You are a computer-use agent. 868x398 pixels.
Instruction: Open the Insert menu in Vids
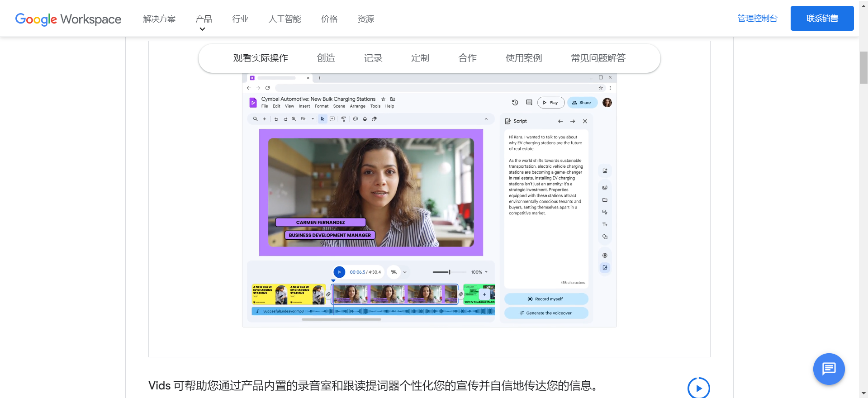pyautogui.click(x=304, y=106)
